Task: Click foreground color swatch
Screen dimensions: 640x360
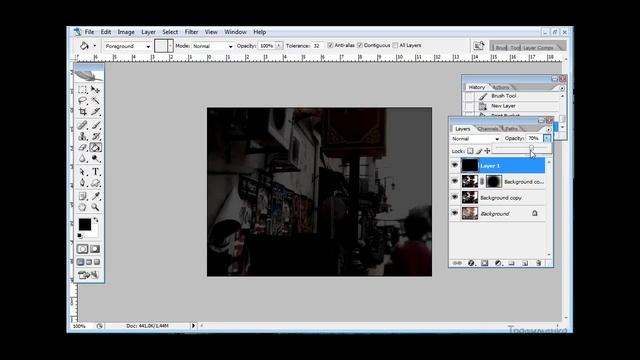Action: [84, 224]
